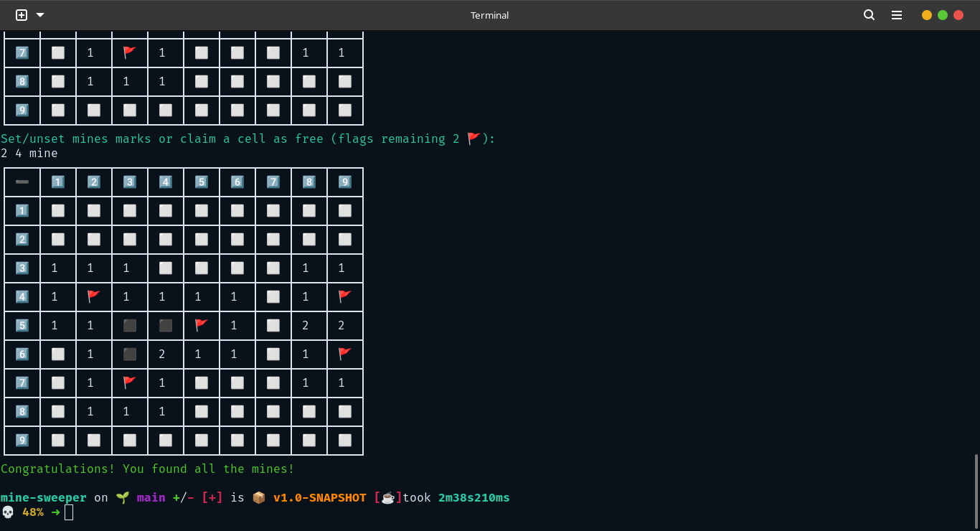Click the 'Set/unset mines marks' prompt line
The height and width of the screenshot is (531, 980).
click(x=248, y=138)
